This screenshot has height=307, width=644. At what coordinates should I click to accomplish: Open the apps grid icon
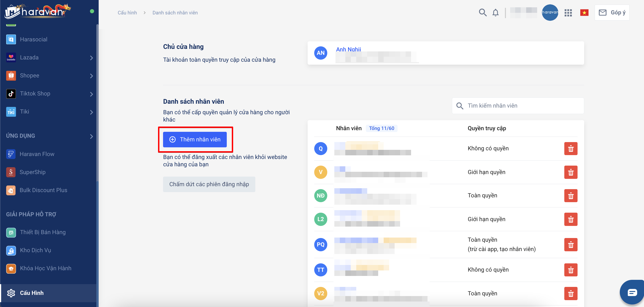[x=568, y=13]
